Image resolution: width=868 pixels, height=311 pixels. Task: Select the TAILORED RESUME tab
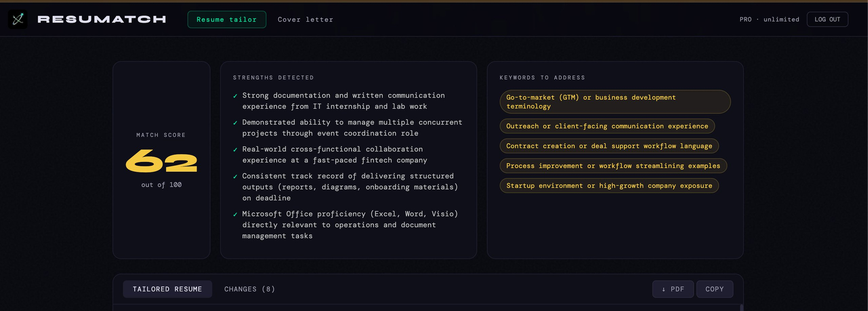pyautogui.click(x=167, y=289)
